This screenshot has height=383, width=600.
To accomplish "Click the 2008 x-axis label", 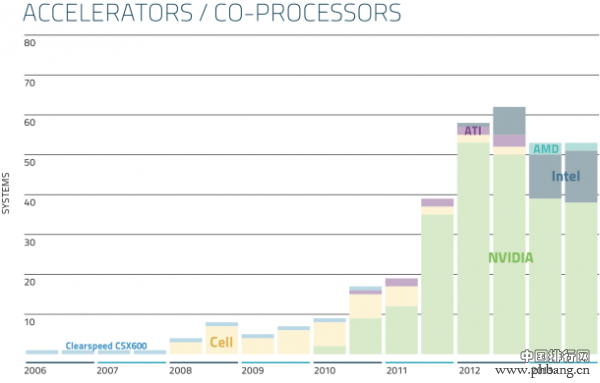I will 181,370.
